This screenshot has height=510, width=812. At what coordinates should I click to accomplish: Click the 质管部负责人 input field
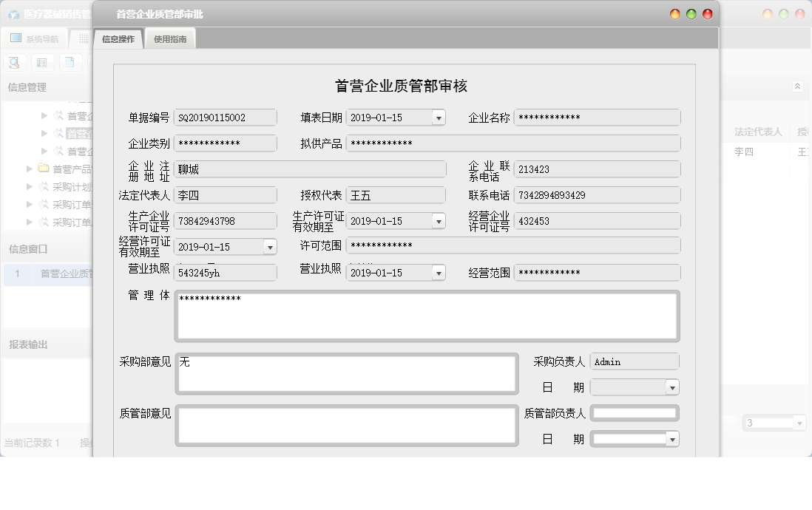click(635, 413)
